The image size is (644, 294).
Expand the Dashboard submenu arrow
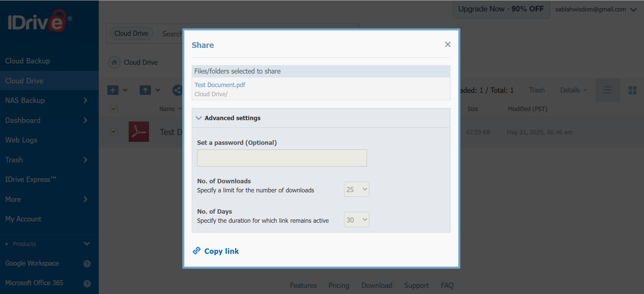[86, 121]
